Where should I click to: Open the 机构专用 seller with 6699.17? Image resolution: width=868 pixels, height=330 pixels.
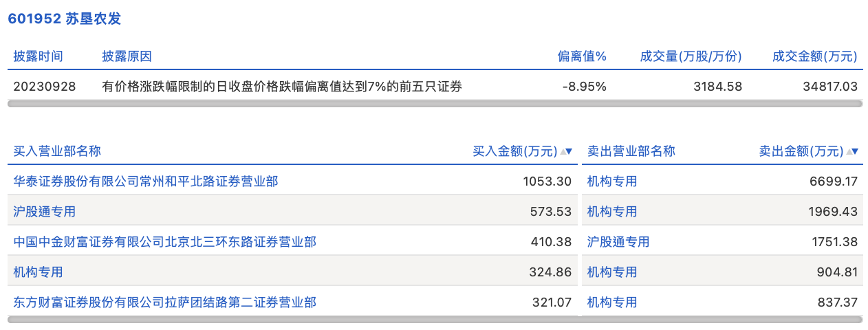[x=612, y=181]
